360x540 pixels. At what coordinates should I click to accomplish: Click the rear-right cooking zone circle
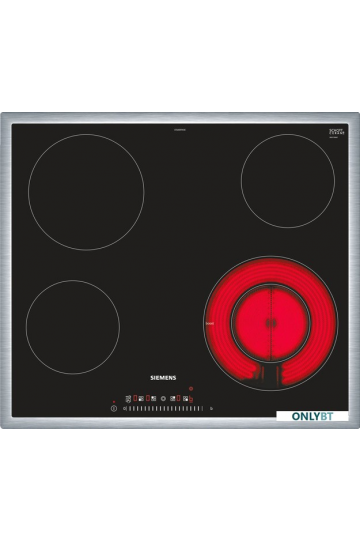[x=288, y=181]
